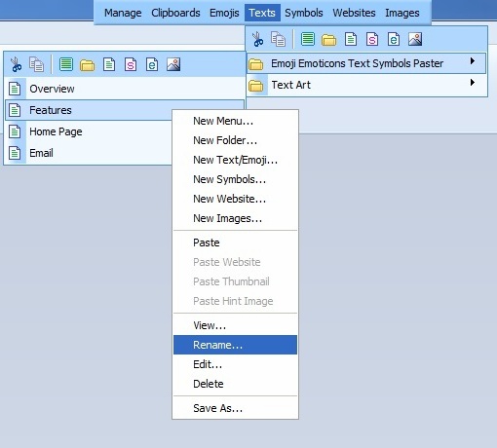Click the Copy icon in Features toolbar

point(36,64)
